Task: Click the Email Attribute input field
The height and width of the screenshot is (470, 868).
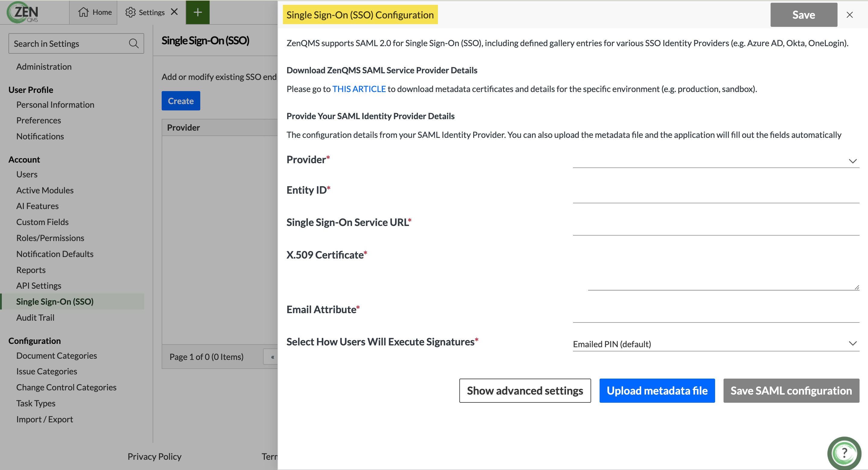Action: (716, 314)
